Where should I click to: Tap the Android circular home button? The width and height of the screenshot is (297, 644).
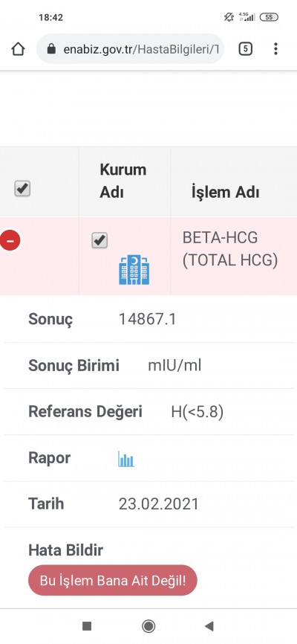tap(148, 626)
